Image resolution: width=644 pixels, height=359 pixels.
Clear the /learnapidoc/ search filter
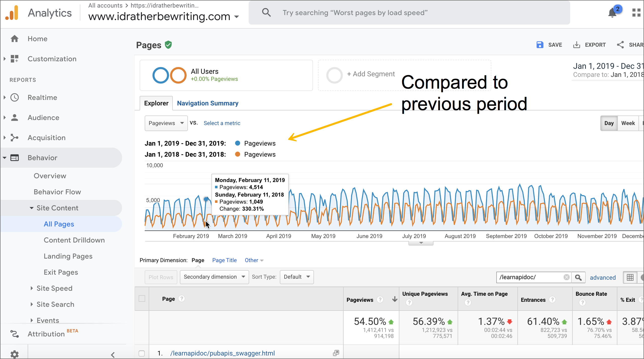coord(567,277)
